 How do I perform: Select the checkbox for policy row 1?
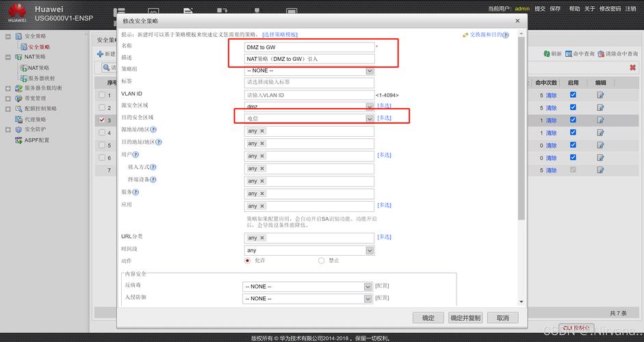[102, 95]
